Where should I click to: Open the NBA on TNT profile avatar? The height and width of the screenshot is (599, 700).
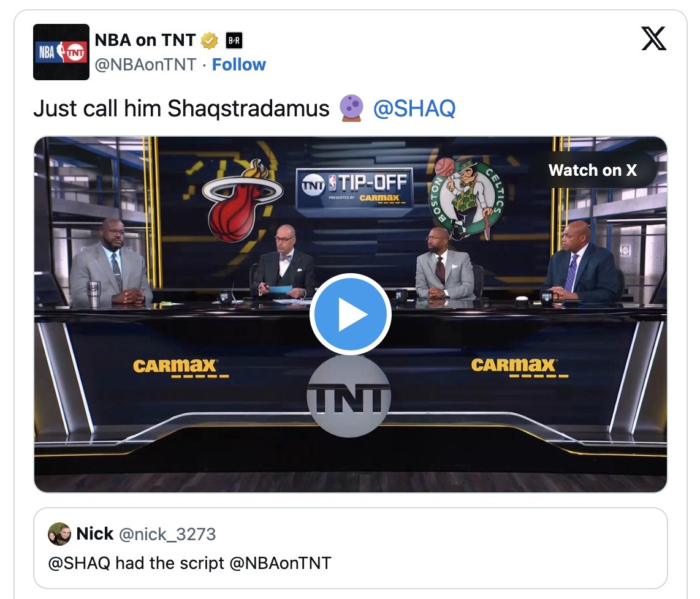coord(61,52)
